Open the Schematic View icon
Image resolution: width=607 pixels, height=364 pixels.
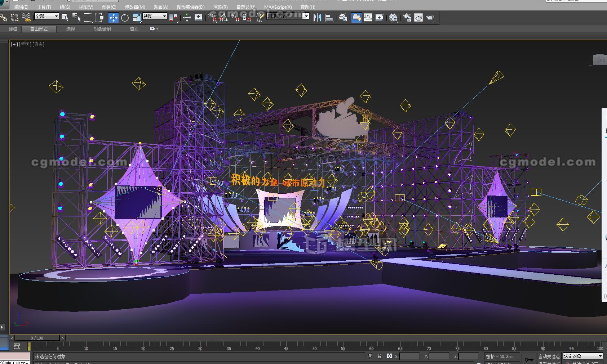click(x=379, y=17)
